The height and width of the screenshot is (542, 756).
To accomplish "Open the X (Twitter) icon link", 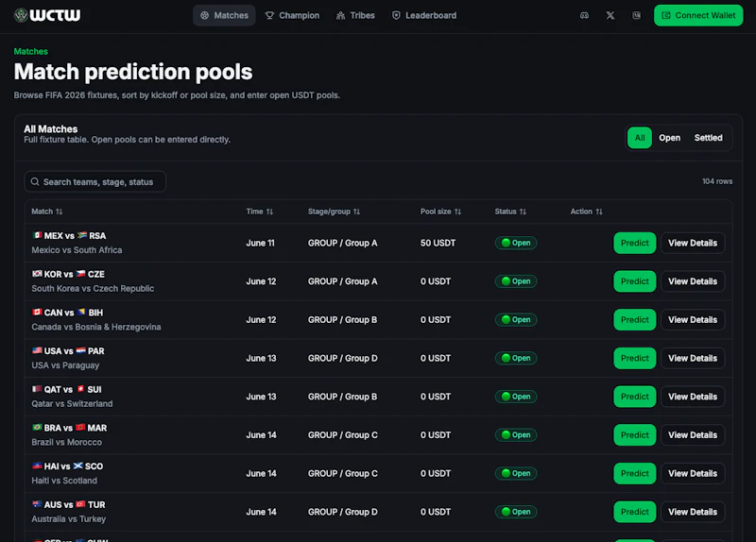I will [x=610, y=15].
